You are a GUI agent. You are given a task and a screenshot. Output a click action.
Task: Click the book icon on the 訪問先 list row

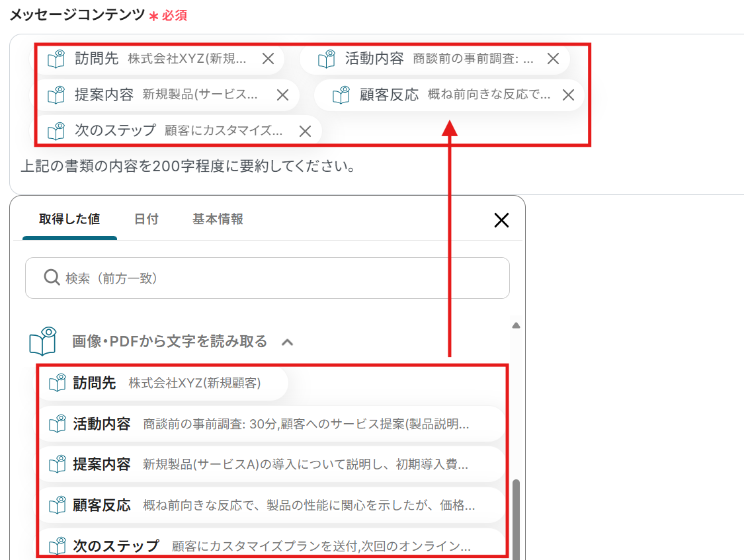pyautogui.click(x=58, y=383)
